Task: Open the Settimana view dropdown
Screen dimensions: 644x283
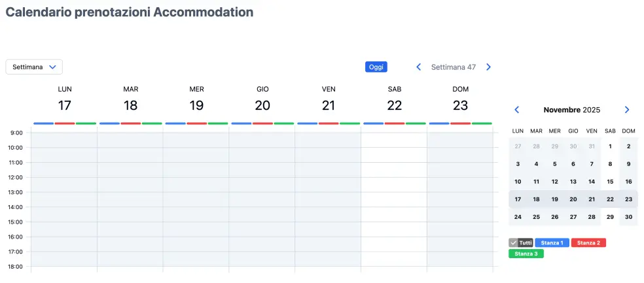Action: point(34,67)
